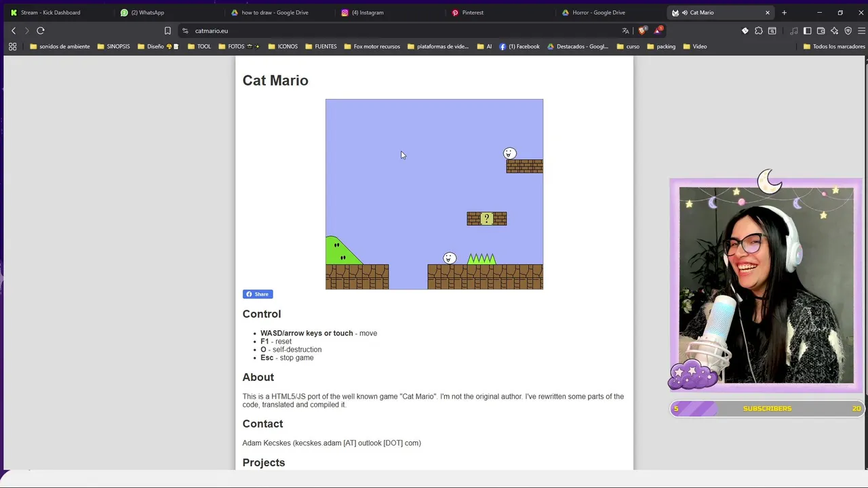Open the Destacados - Googl... bookmark
This screenshot has height=488, width=868.
(x=578, y=47)
